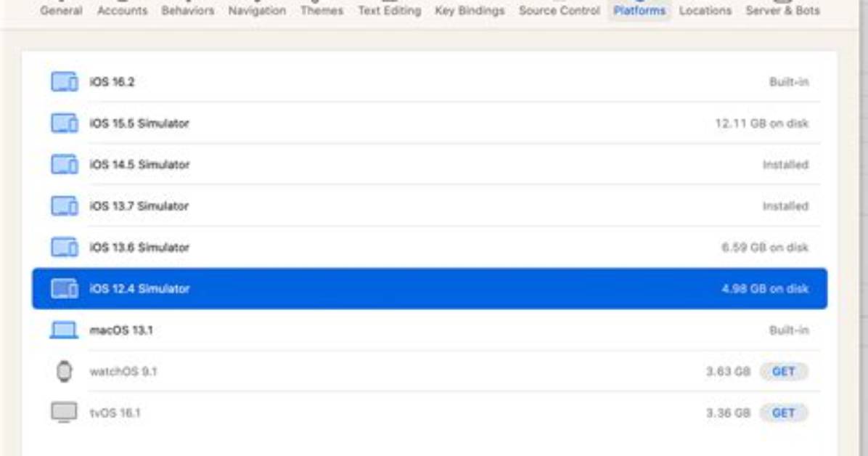
Task: Click the iOS 12.4 Simulator device icon
Action: pyautogui.click(x=64, y=289)
